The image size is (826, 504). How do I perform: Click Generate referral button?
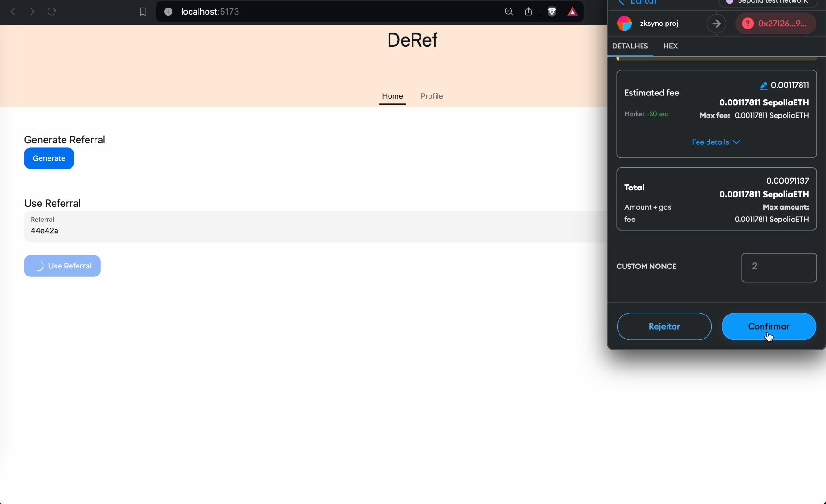click(x=49, y=158)
